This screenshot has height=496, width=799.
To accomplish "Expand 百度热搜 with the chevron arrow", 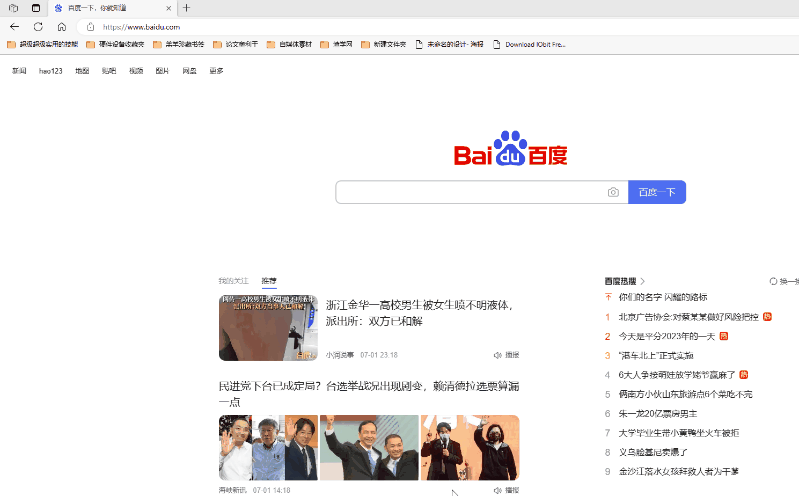I will point(643,281).
